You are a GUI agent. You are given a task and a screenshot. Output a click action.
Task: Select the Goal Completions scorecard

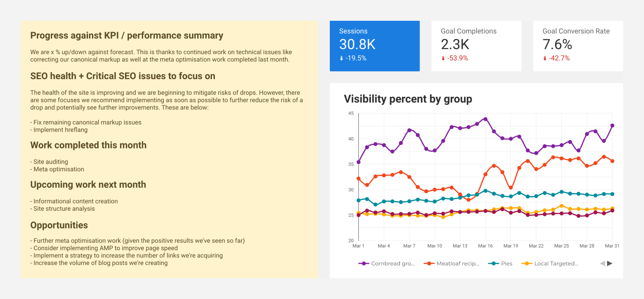point(476,46)
